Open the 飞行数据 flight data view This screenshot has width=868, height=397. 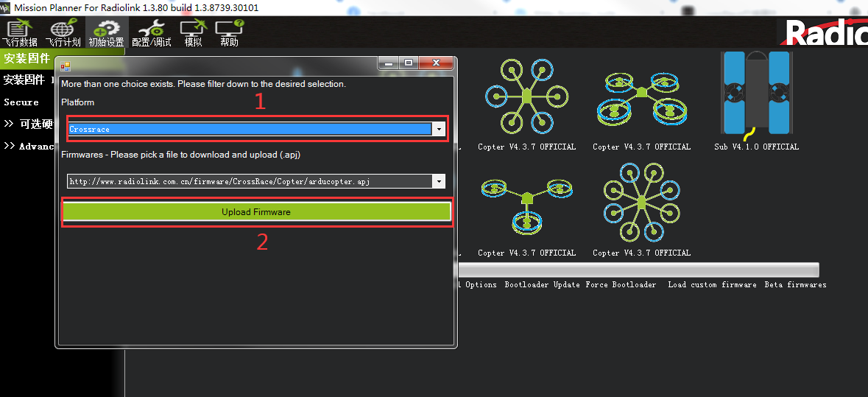point(19,33)
